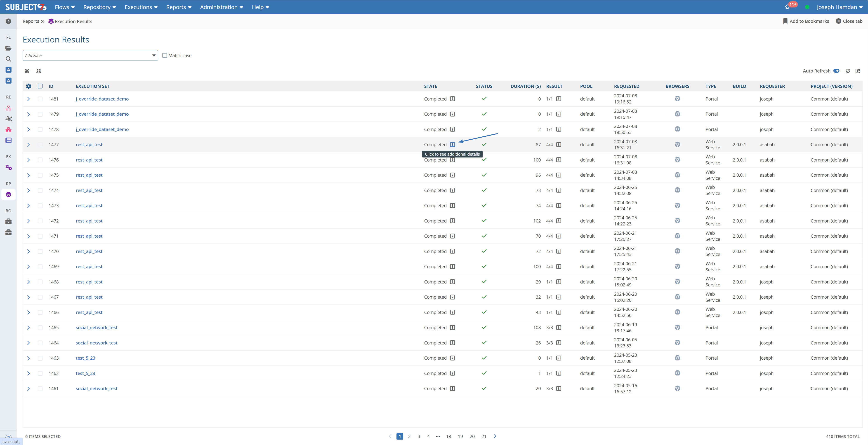Screen dimensions: 868x445
Task: Go to page 2 of results
Action: coord(409,436)
